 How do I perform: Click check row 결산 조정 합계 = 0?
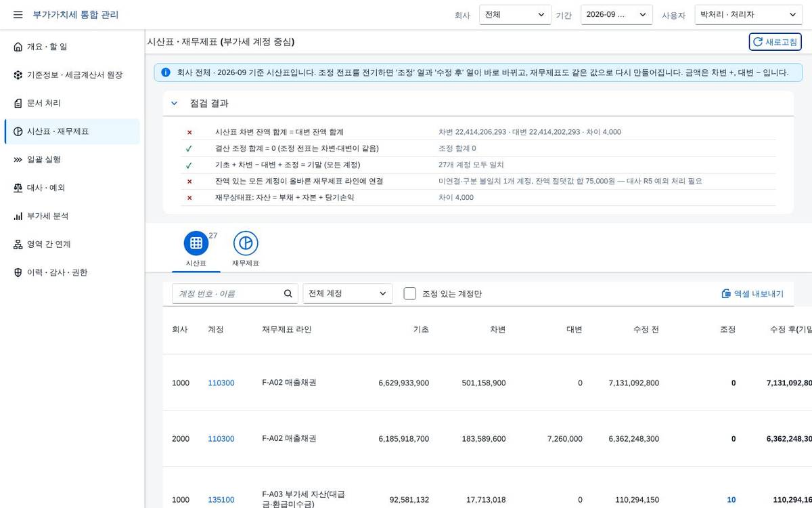(478, 148)
